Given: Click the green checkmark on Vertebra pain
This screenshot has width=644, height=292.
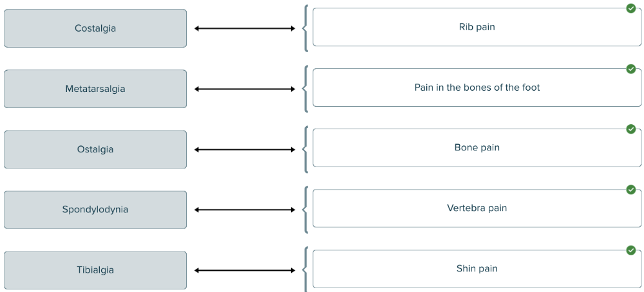Looking at the screenshot, I should coord(631,190).
